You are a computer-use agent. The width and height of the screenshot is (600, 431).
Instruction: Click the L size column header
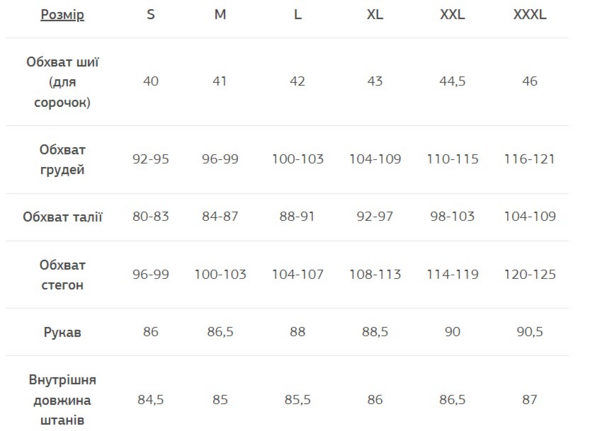tap(298, 15)
